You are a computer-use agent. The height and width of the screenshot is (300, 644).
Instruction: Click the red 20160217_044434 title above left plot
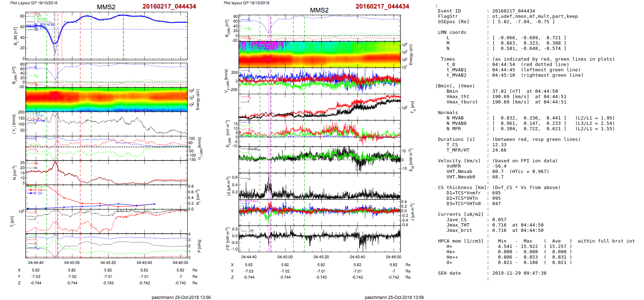point(169,6)
